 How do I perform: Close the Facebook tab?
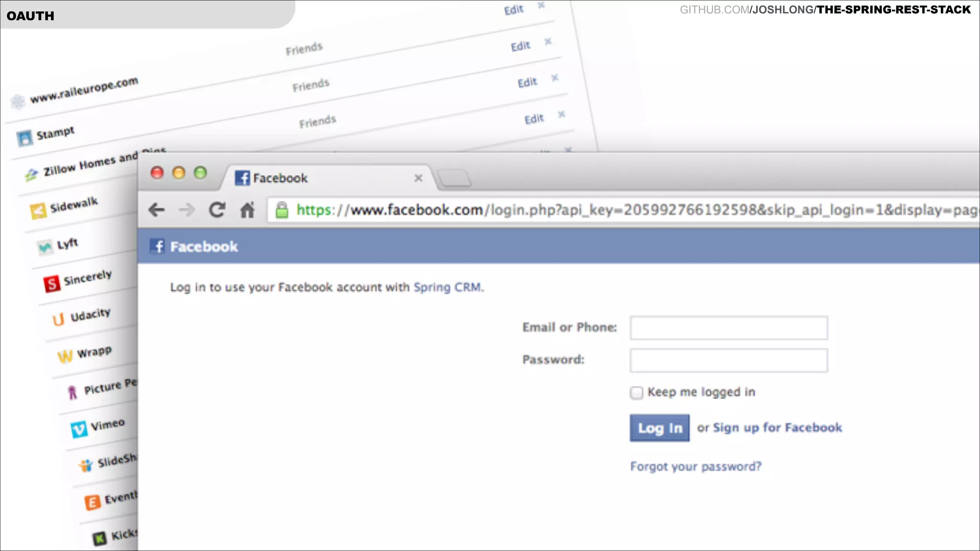[x=418, y=178]
